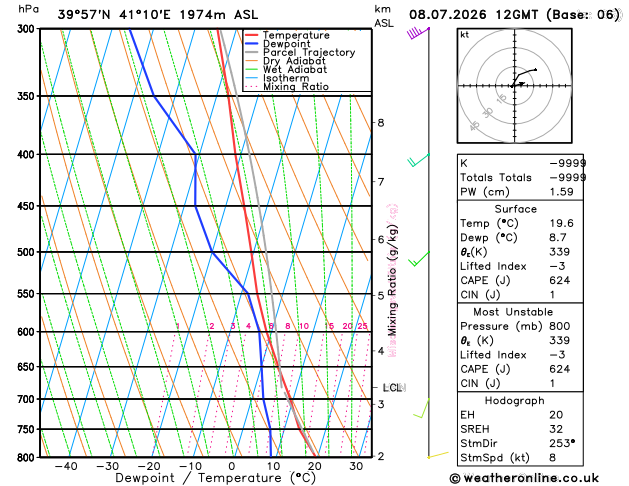Viewport: 629px width, 486px height.
Task: Click the K index value -9999
Action: pos(567,163)
